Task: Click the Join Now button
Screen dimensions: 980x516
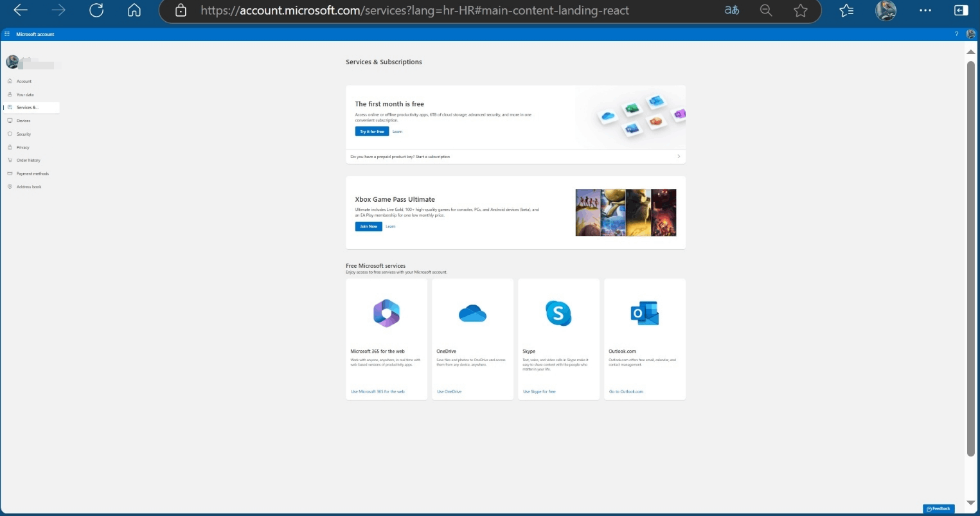Action: coord(369,226)
